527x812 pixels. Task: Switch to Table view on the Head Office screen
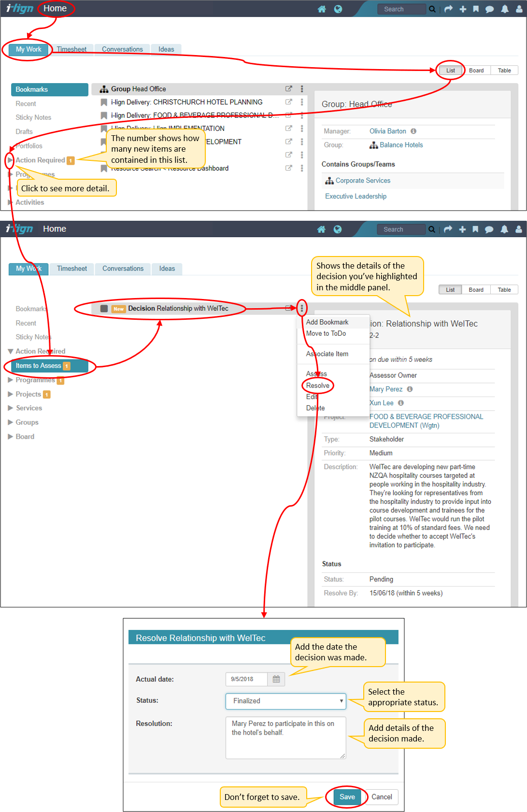[x=504, y=71]
